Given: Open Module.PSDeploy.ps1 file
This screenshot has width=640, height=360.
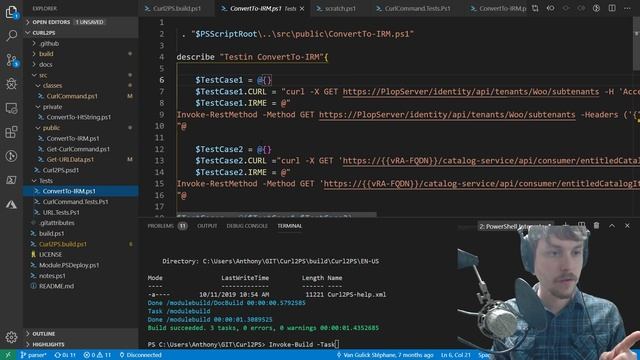Looking at the screenshot, I should 81,265.
